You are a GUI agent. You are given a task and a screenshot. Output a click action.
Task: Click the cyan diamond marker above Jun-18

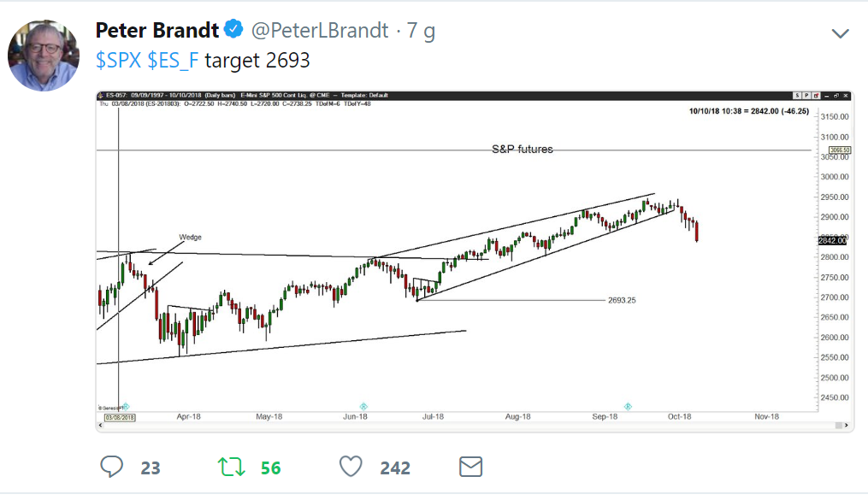tap(363, 404)
